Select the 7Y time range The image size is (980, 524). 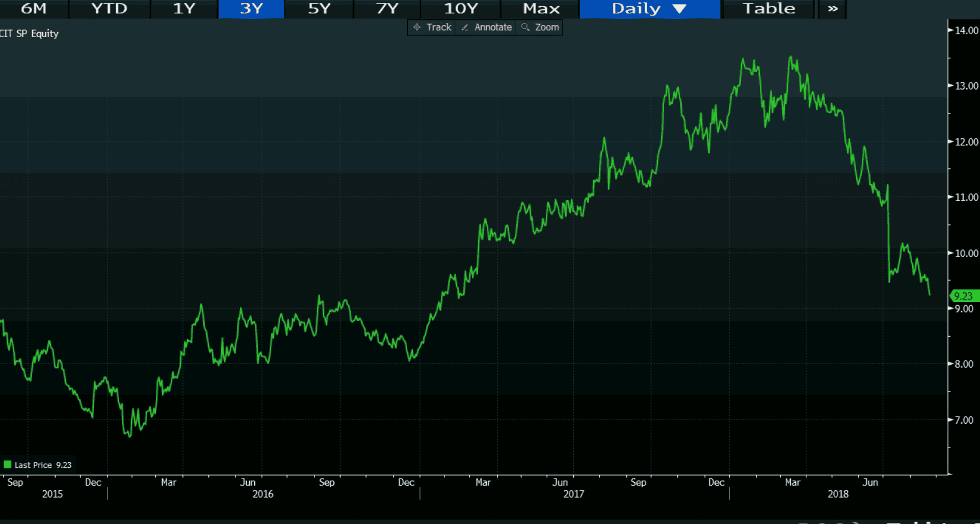click(x=387, y=9)
